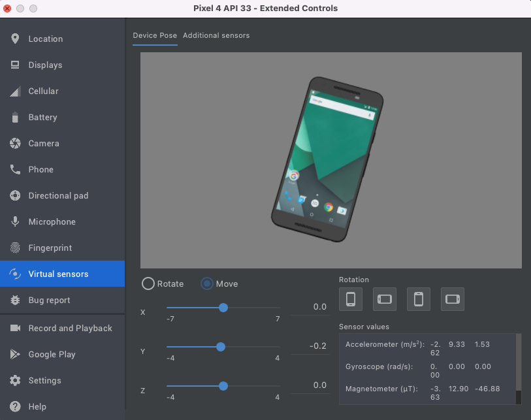The height and width of the screenshot is (420, 531).
Task: Open the Bug report section
Action: [62, 300]
